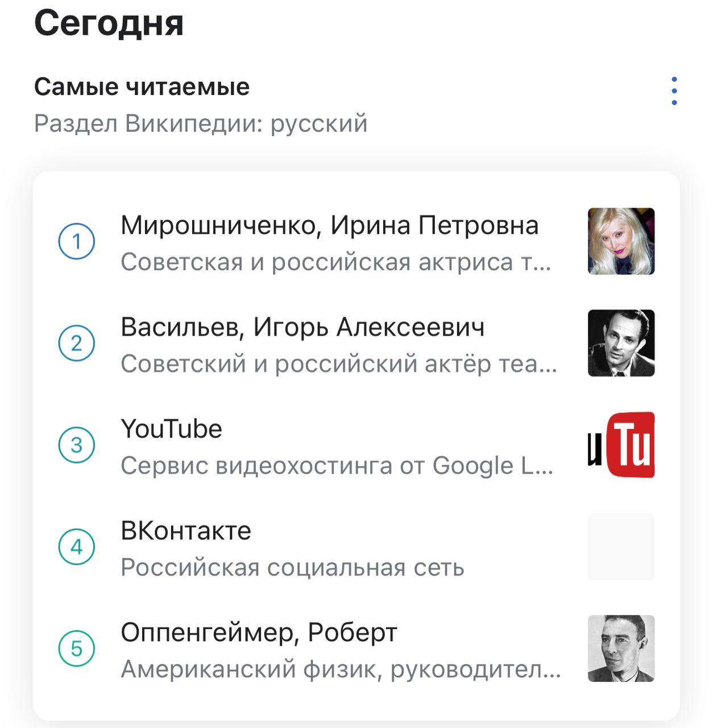Tap the Сегодня page heading

coord(109,24)
